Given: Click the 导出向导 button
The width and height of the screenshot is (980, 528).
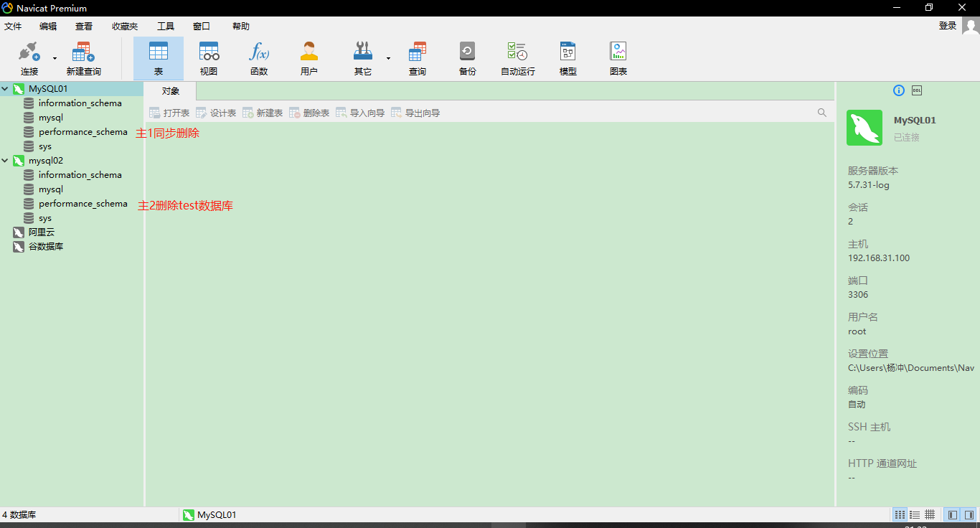Looking at the screenshot, I should [x=415, y=113].
